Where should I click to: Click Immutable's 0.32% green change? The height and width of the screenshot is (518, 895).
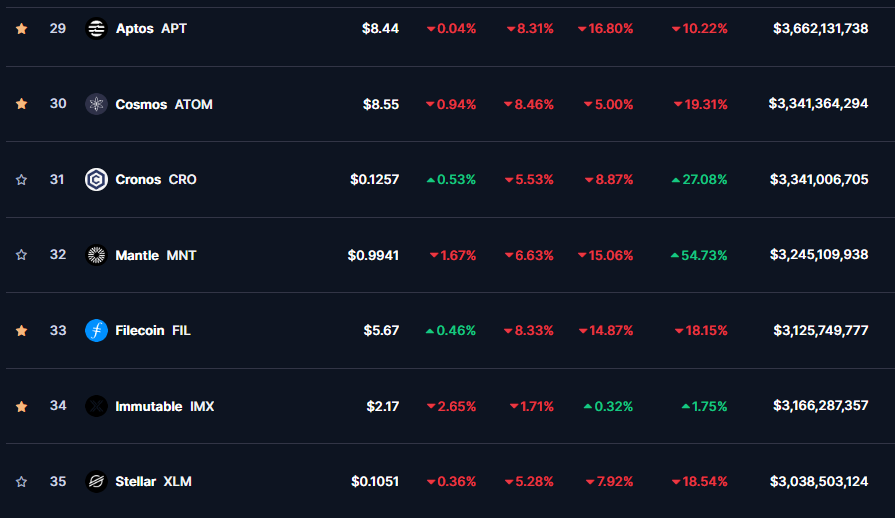pos(608,406)
